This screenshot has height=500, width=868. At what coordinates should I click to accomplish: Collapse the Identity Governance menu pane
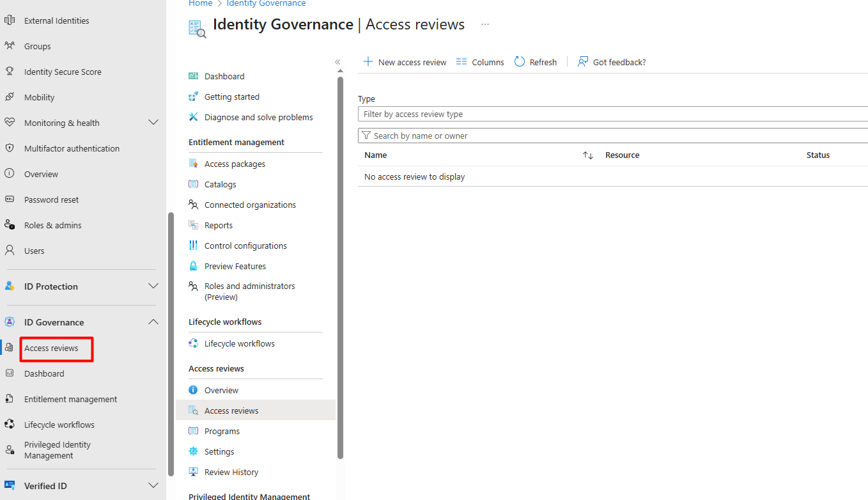pos(337,62)
